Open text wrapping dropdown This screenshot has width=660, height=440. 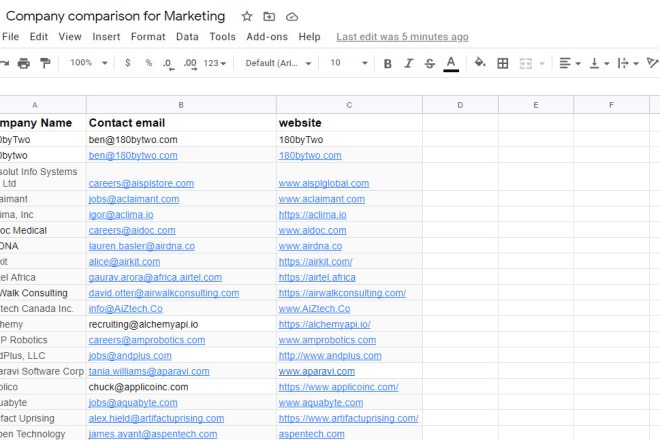coord(628,64)
